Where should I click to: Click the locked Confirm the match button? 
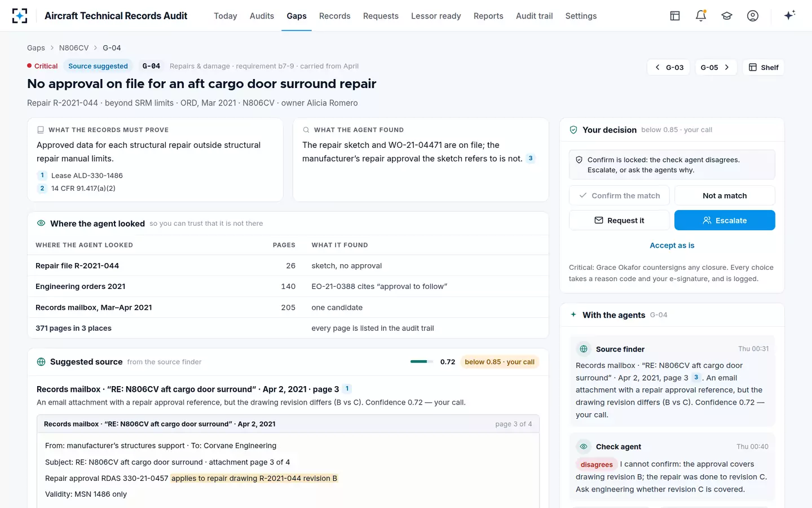[x=619, y=195]
